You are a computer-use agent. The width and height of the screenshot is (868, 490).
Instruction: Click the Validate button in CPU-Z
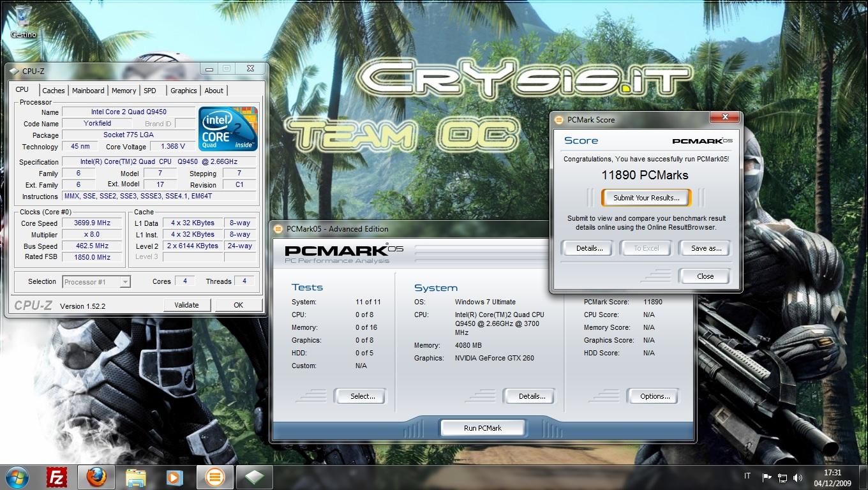pos(187,305)
